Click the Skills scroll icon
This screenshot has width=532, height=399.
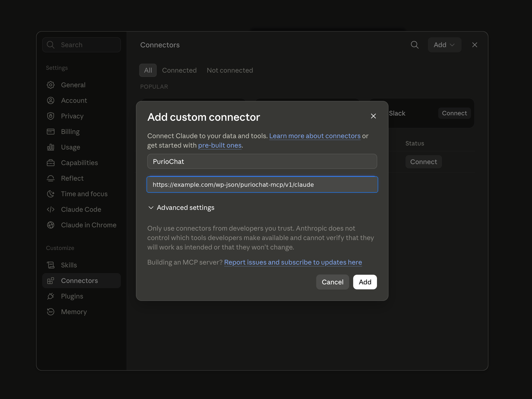click(x=50, y=265)
